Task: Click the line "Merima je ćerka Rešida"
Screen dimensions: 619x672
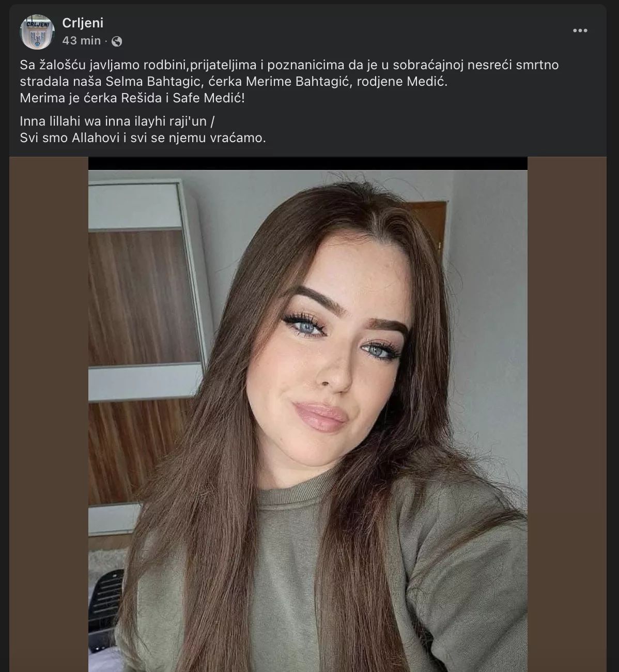Action: (x=132, y=98)
